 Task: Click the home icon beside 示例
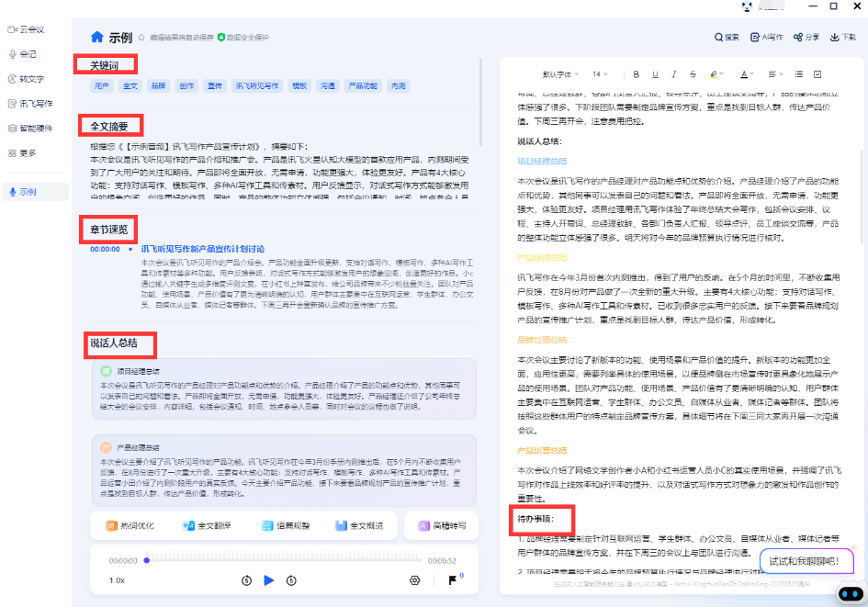point(96,37)
